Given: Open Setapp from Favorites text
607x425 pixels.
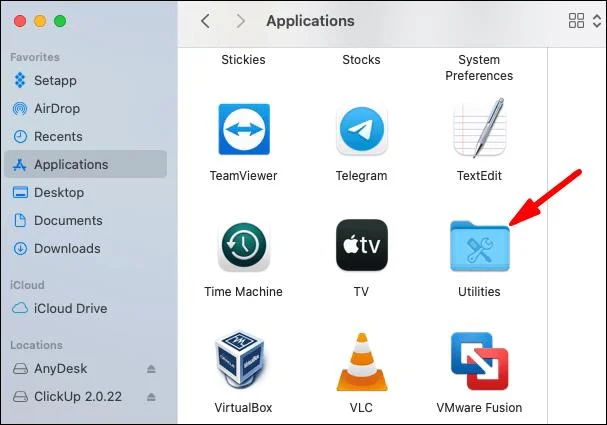Looking at the screenshot, I should point(55,81).
